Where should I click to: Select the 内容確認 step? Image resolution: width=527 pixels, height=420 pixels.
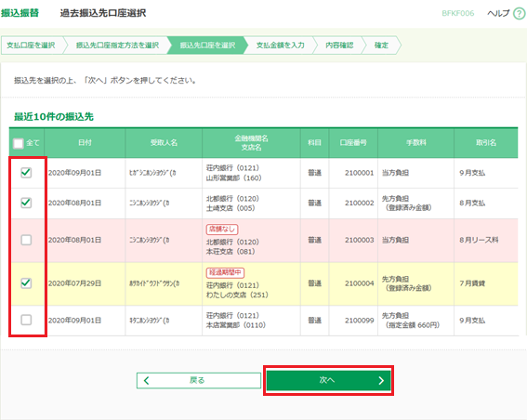pos(339,46)
